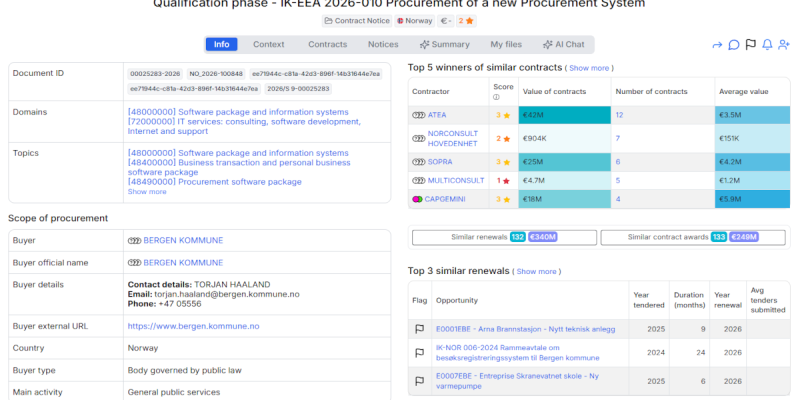Click ATEA's €42M value of contracts cell

pyautogui.click(x=565, y=115)
